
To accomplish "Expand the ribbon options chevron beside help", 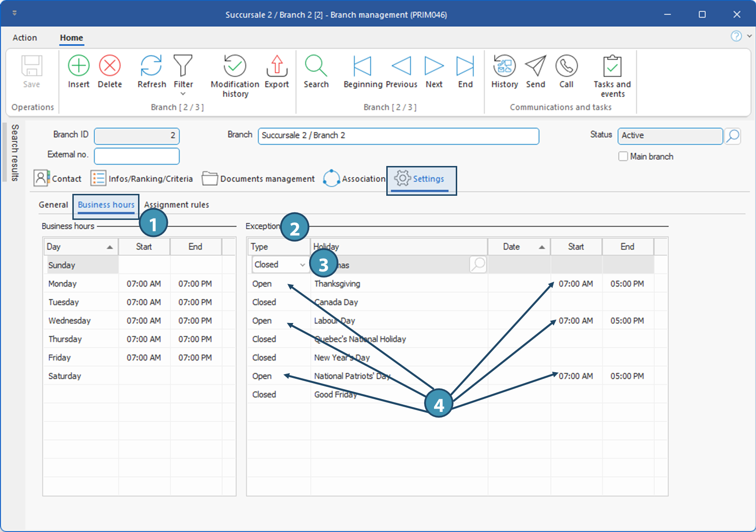I will coord(749,36).
